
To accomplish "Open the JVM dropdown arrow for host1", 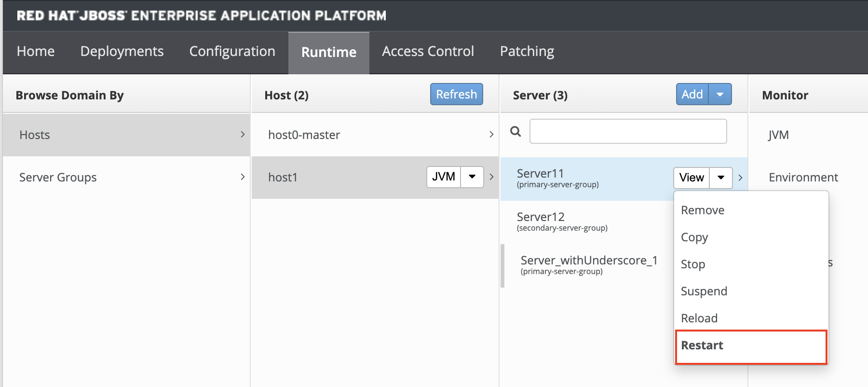I will [472, 177].
